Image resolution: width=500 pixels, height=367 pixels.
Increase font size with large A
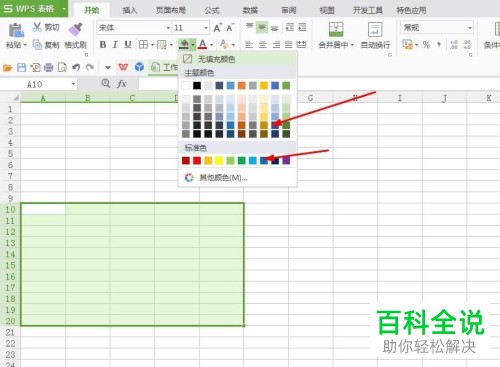point(217,28)
